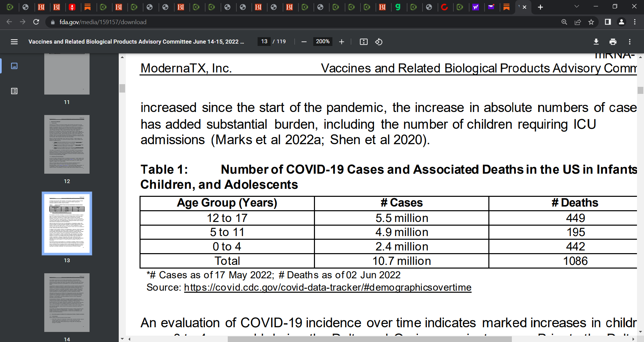Click the 'Age Group (Years)' header
The width and height of the screenshot is (644, 342).
(x=227, y=203)
